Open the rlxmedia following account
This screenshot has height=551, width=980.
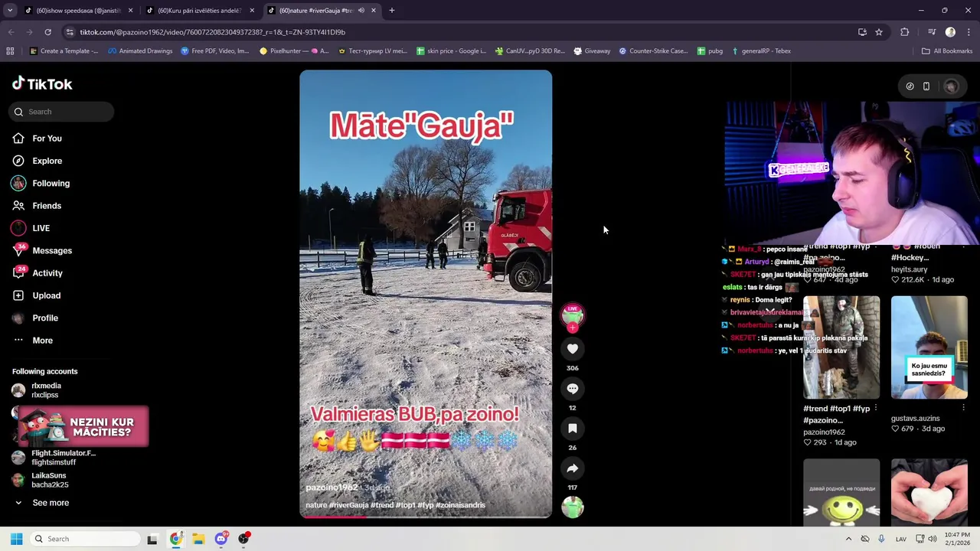46,390
